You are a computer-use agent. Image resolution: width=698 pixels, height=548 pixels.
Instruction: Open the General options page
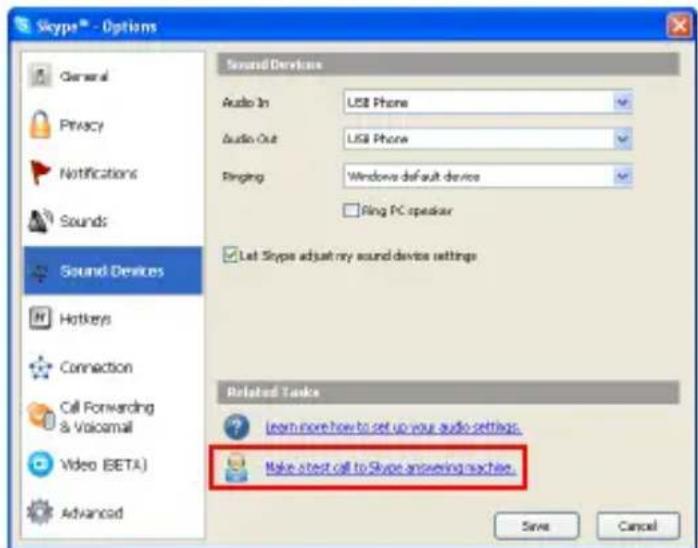pos(113,76)
